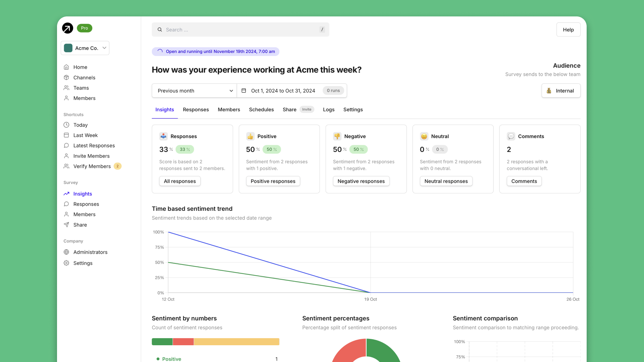Viewport: 644px width, 362px height.
Task: Click the Verify Members people icon
Action: pos(66,166)
